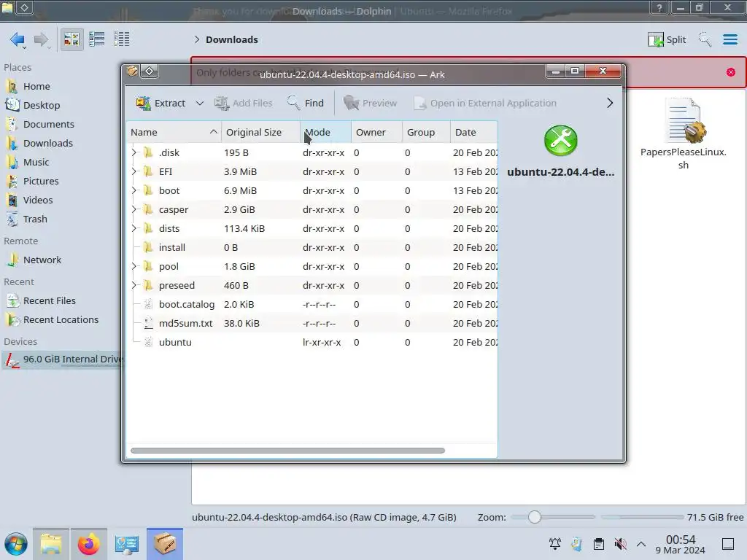Expand the EFI folder
Screen dimensions: 747x560
[x=134, y=171]
